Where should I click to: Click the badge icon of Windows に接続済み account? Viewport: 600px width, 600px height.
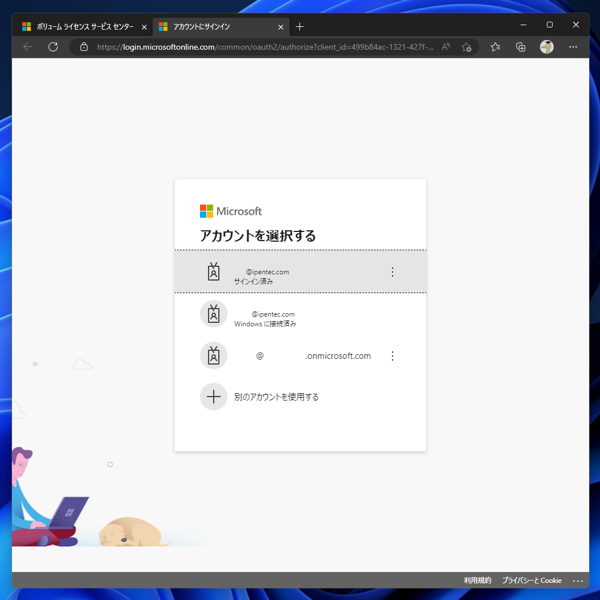coord(214,314)
